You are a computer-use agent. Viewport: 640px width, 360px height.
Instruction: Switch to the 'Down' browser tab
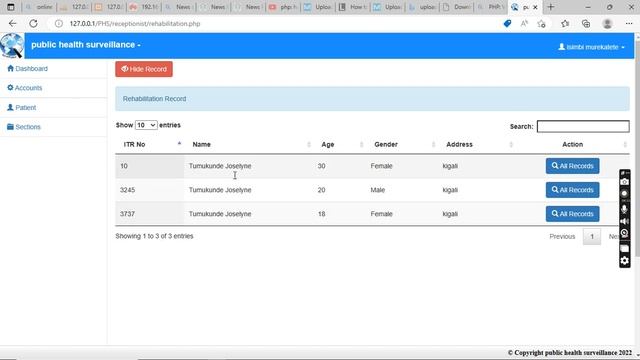tap(457, 7)
